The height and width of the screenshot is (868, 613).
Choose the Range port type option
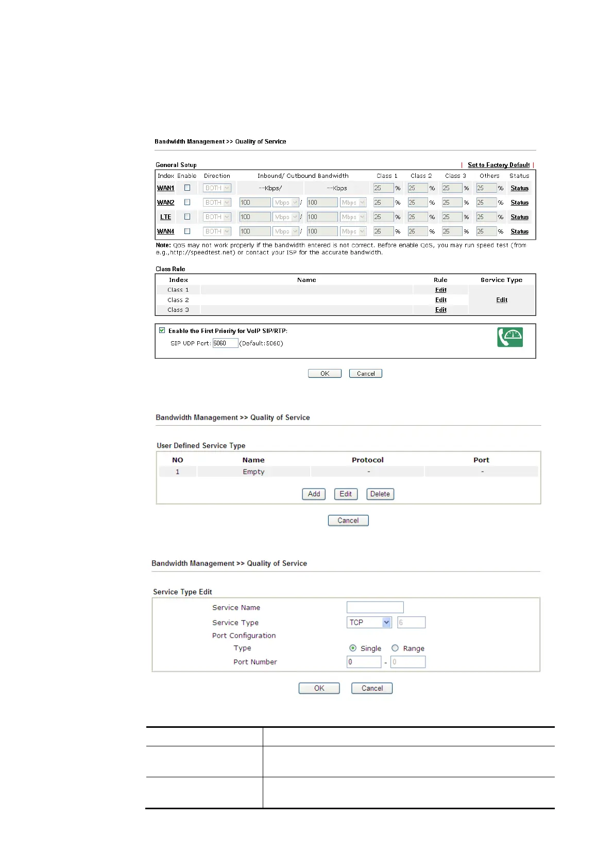click(x=395, y=648)
